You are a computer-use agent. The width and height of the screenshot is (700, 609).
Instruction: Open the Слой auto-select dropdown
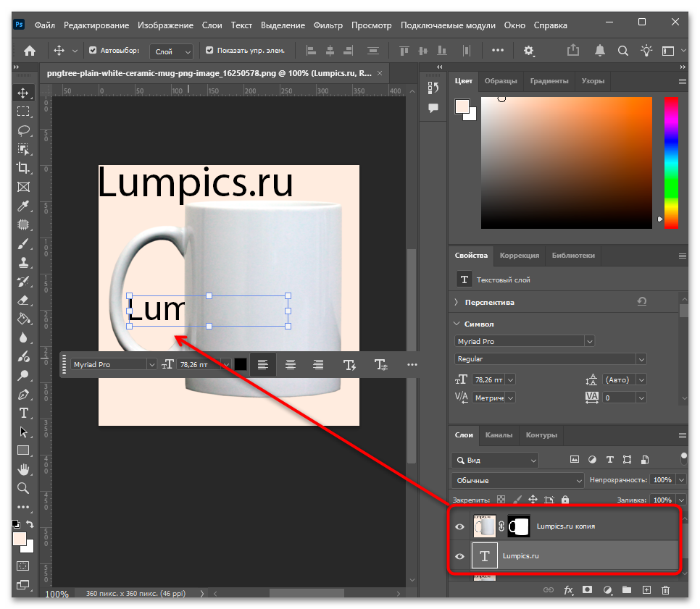(x=172, y=51)
